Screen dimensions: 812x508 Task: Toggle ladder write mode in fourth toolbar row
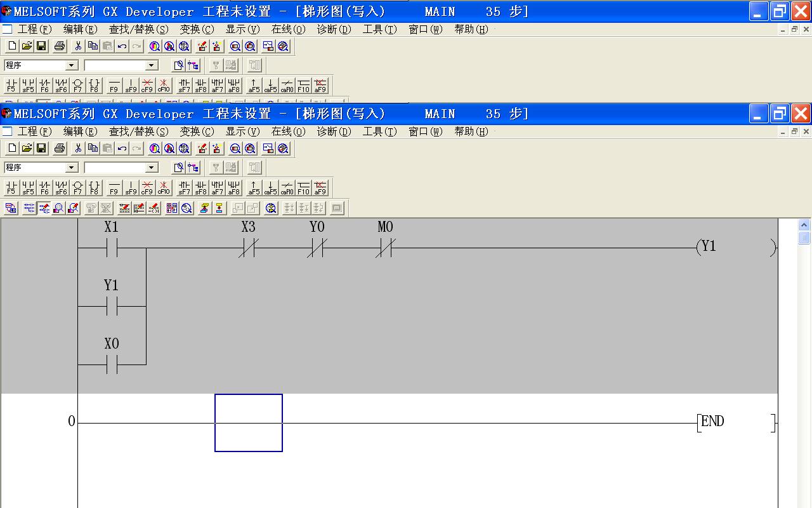(44, 208)
